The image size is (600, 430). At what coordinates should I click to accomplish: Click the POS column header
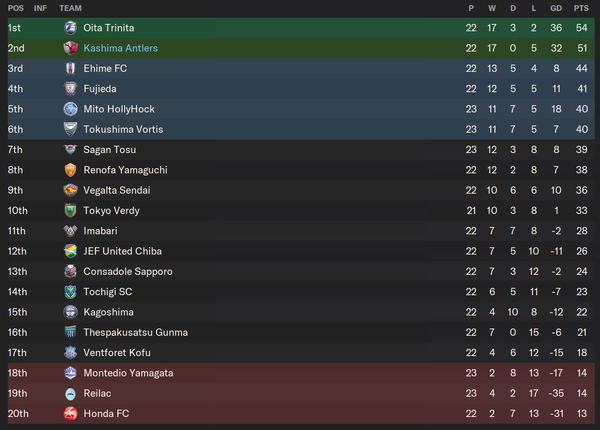[16, 8]
